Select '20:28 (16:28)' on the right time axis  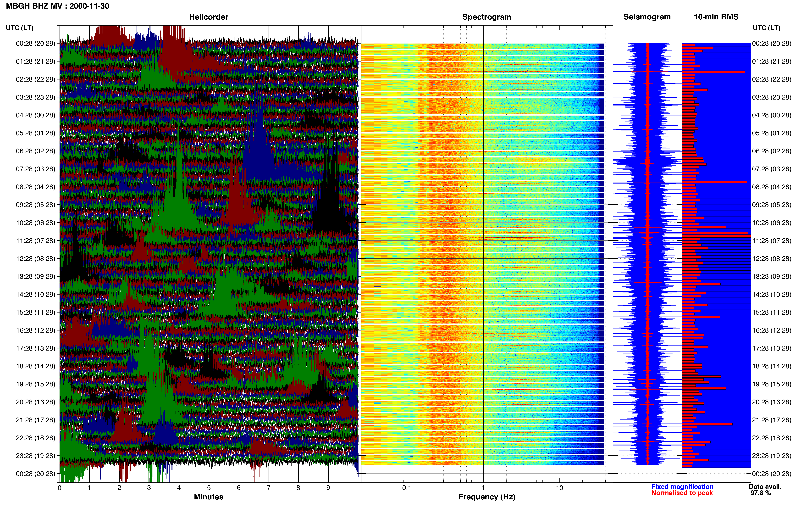click(772, 402)
